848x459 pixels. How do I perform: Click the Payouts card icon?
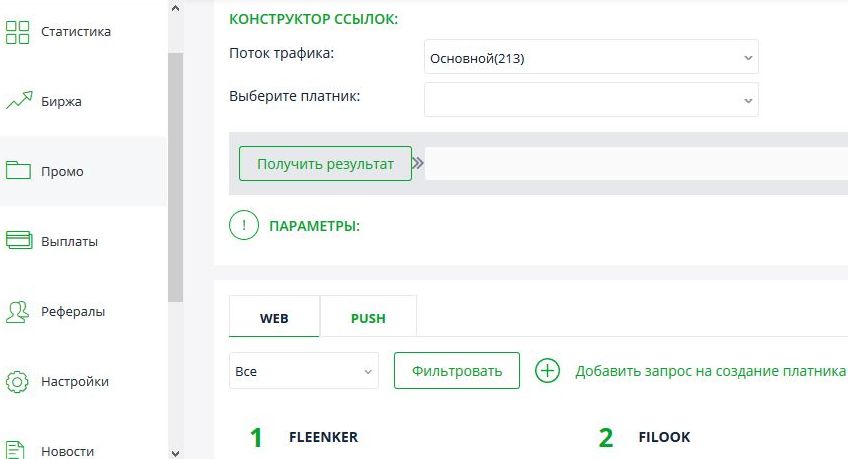18,241
